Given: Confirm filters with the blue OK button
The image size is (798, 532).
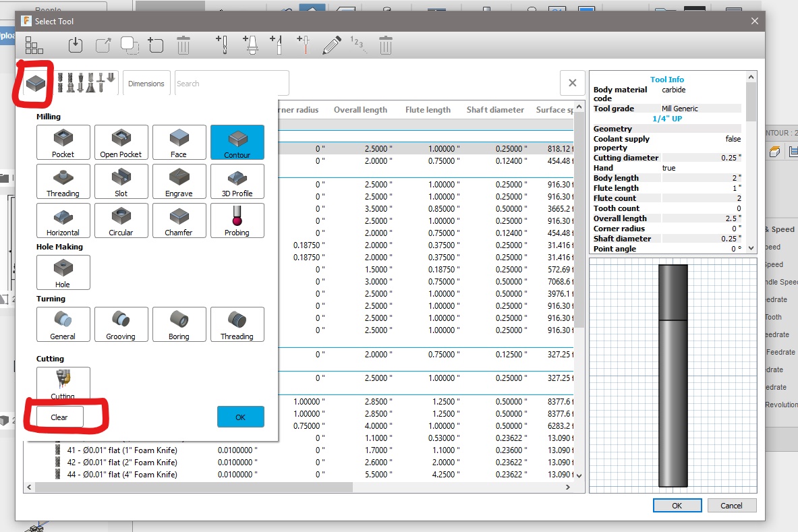Looking at the screenshot, I should (x=240, y=417).
